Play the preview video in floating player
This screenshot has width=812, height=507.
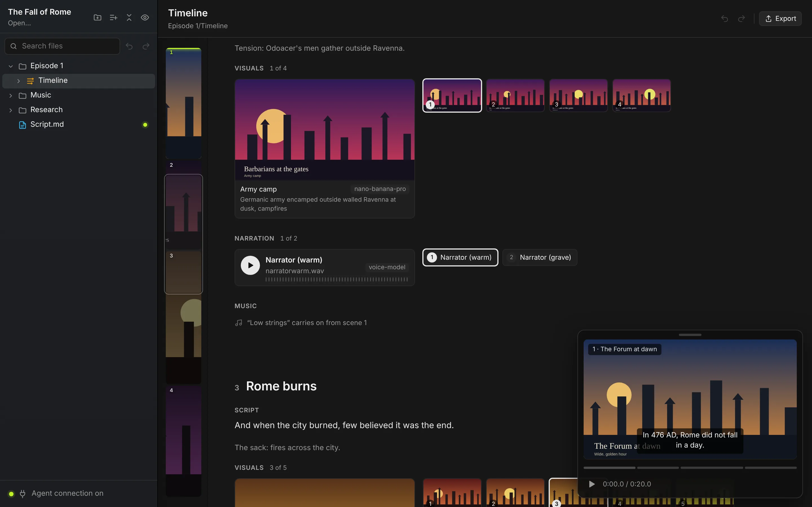pyautogui.click(x=592, y=484)
